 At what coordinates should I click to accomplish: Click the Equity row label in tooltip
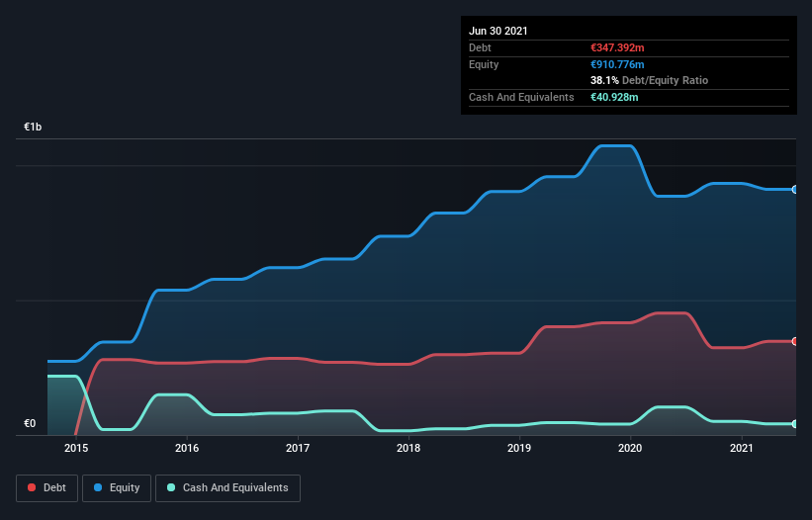[484, 64]
